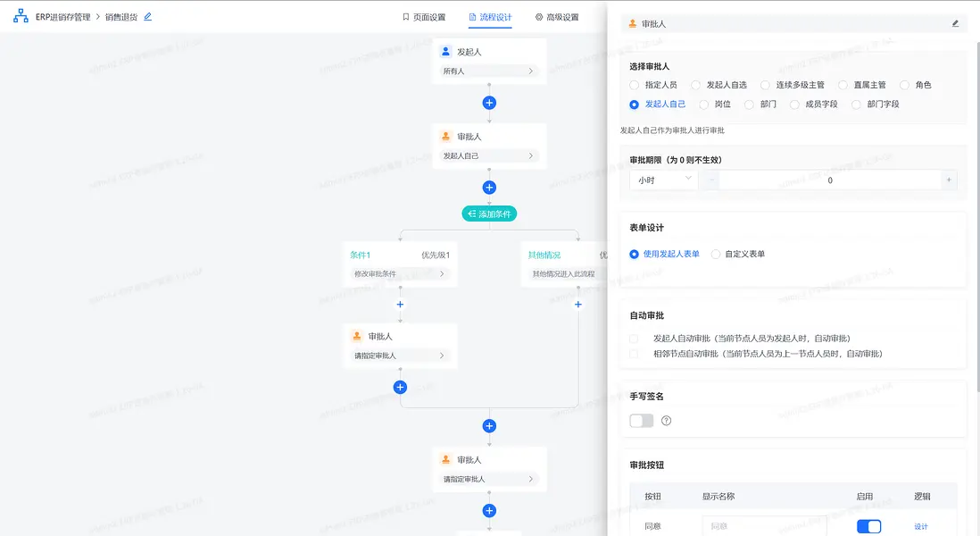
Task: Select the 连续多级主管 approver option
Action: (793, 85)
